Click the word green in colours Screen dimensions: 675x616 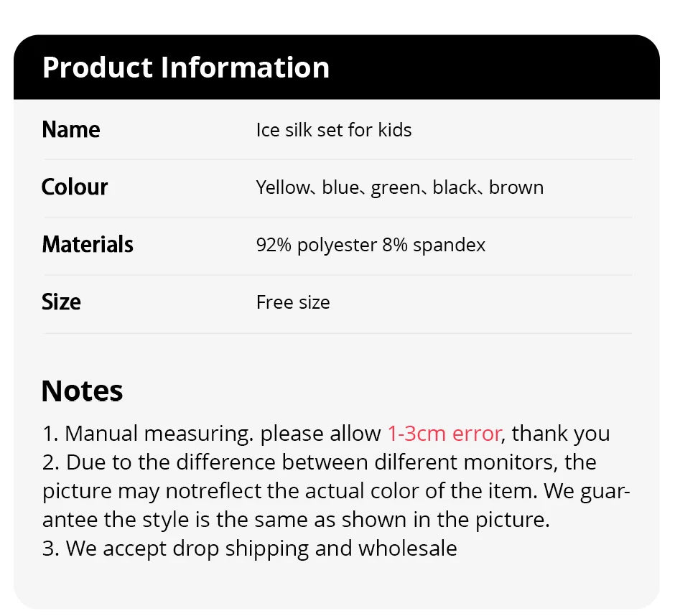tap(396, 188)
